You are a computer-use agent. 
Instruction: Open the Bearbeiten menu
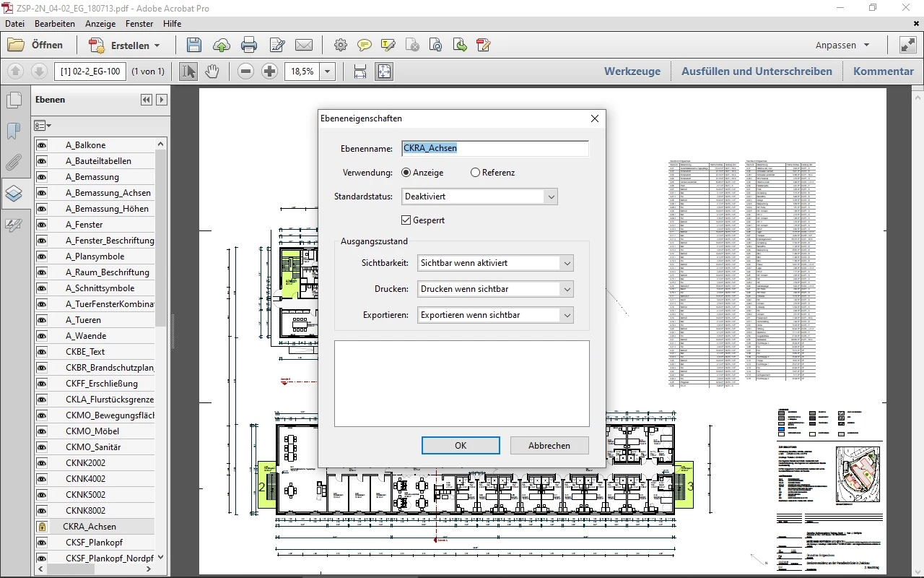[x=55, y=24]
